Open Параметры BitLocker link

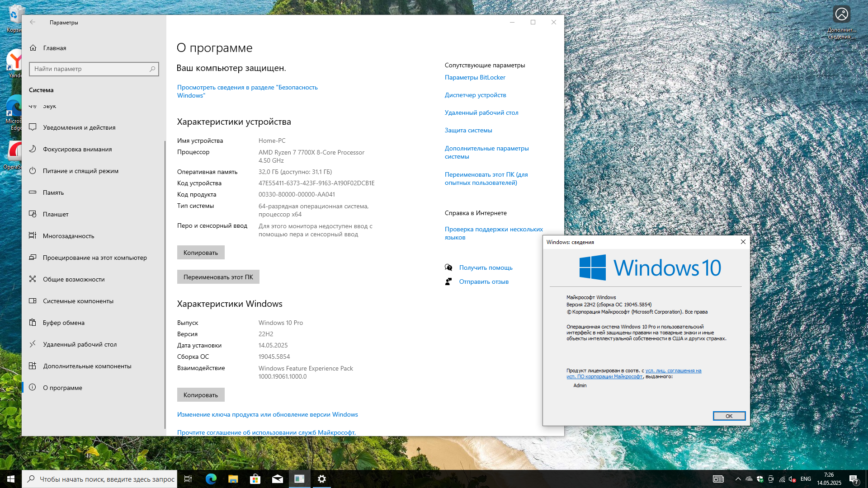(x=475, y=77)
